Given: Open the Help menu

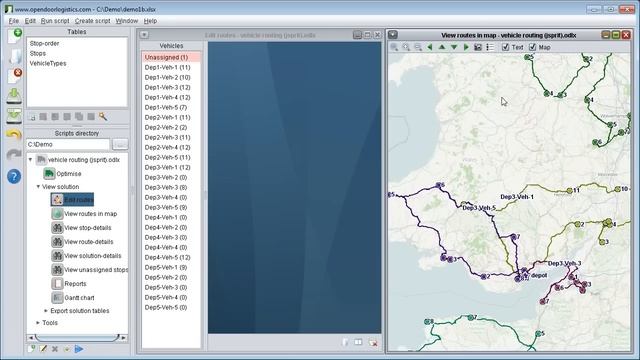Looking at the screenshot, I should pos(150,21).
